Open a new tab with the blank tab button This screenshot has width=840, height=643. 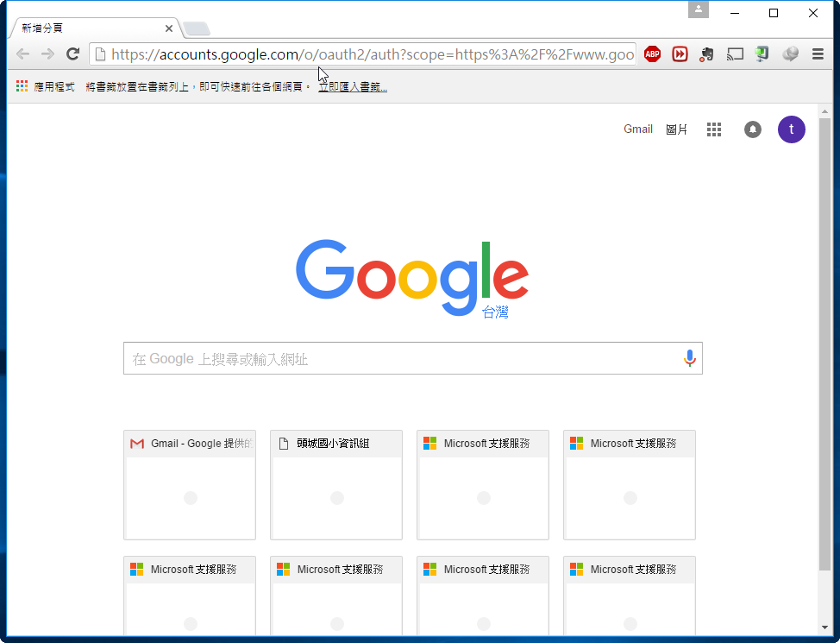coord(197,28)
